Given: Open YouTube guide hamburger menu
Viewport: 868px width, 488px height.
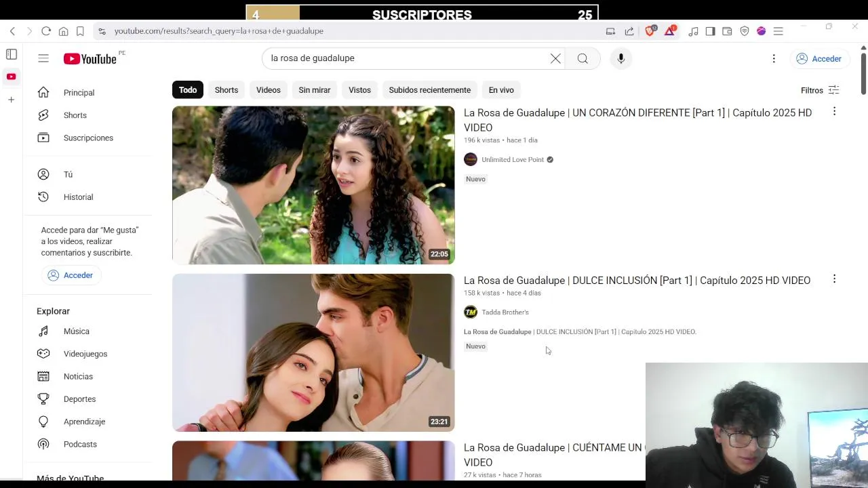Looking at the screenshot, I should (x=43, y=58).
